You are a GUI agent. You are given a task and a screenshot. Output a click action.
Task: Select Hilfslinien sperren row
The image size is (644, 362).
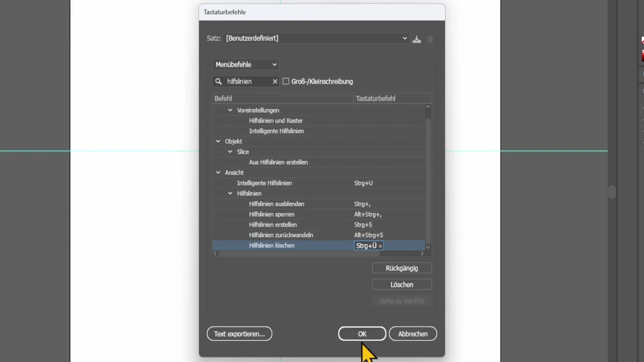tap(319, 214)
